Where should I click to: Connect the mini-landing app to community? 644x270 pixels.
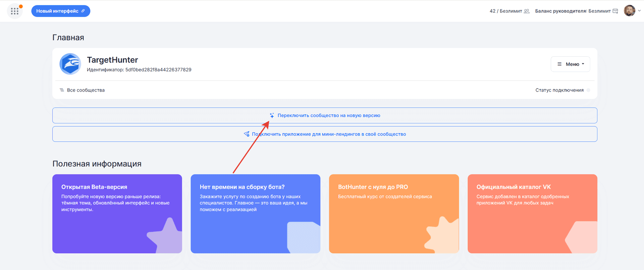(325, 134)
